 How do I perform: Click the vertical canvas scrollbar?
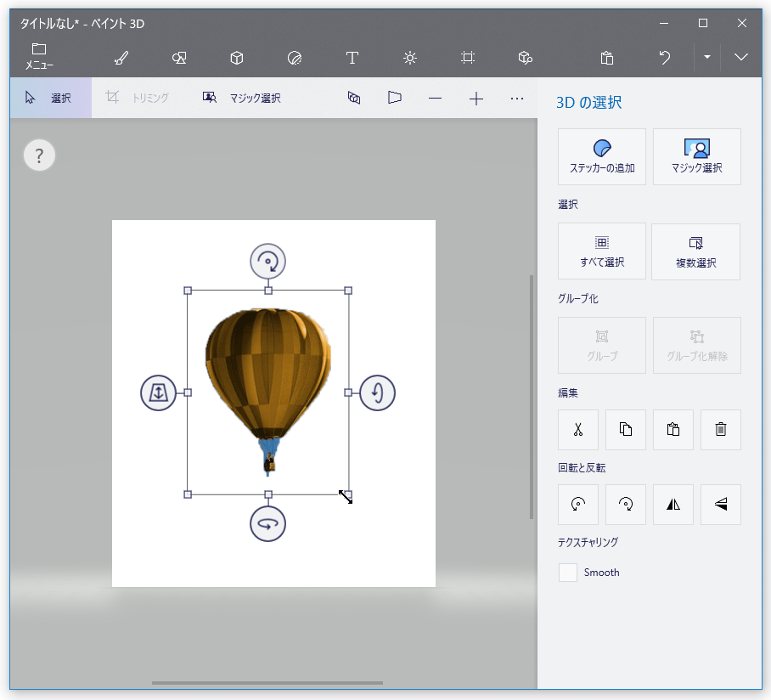click(532, 397)
